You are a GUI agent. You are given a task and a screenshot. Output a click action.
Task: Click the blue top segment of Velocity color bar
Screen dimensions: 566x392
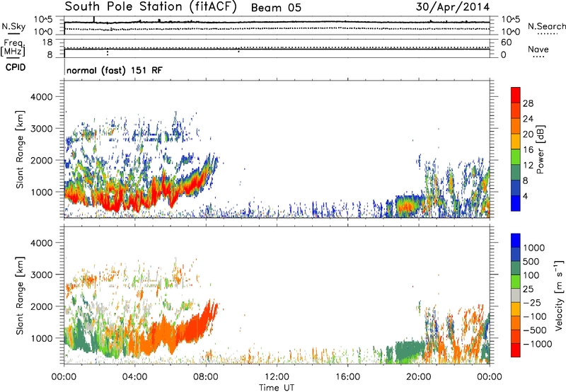pyautogui.click(x=516, y=241)
